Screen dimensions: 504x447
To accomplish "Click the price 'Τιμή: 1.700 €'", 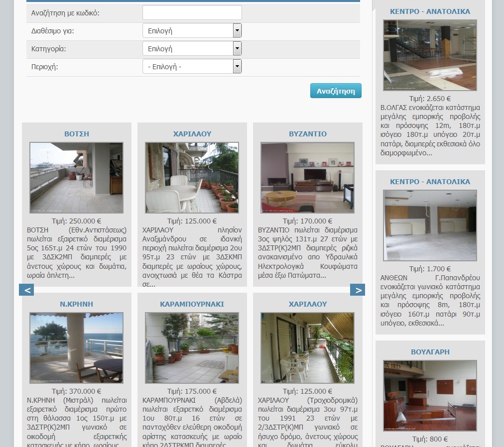I will 430,269.
